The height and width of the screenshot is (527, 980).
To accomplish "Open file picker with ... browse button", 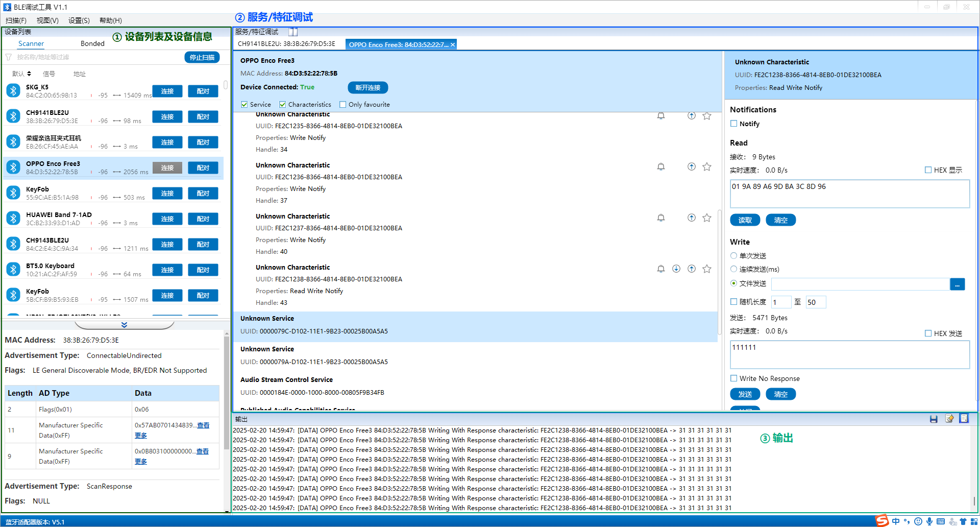I will (957, 284).
